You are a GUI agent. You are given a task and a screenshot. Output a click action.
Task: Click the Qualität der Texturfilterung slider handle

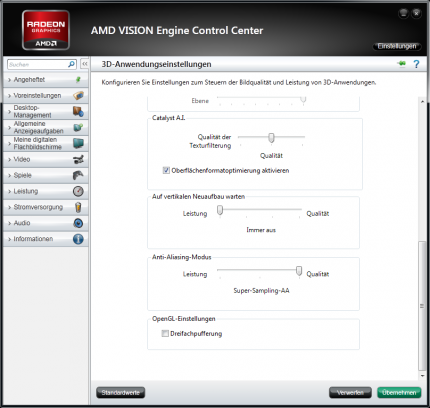271,137
